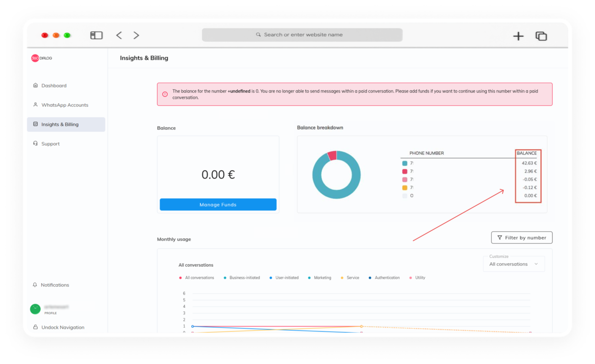
Task: Click the green profile avatar
Action: [x=35, y=309]
